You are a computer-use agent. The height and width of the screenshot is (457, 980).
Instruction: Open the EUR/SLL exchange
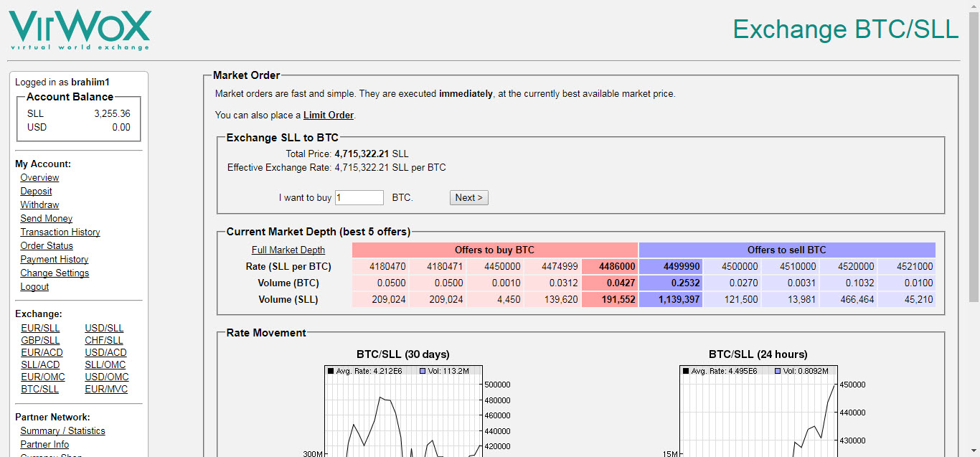tap(40, 329)
